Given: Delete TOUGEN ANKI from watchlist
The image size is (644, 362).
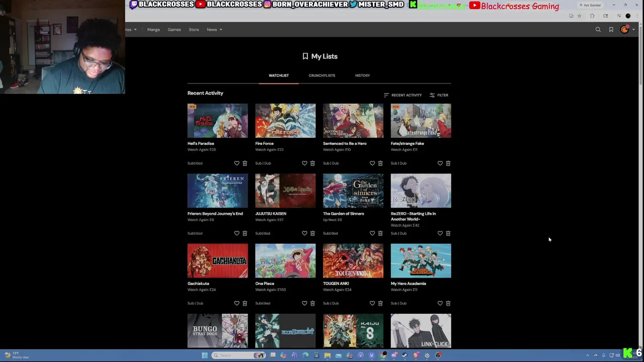Looking at the screenshot, I should tap(380, 303).
